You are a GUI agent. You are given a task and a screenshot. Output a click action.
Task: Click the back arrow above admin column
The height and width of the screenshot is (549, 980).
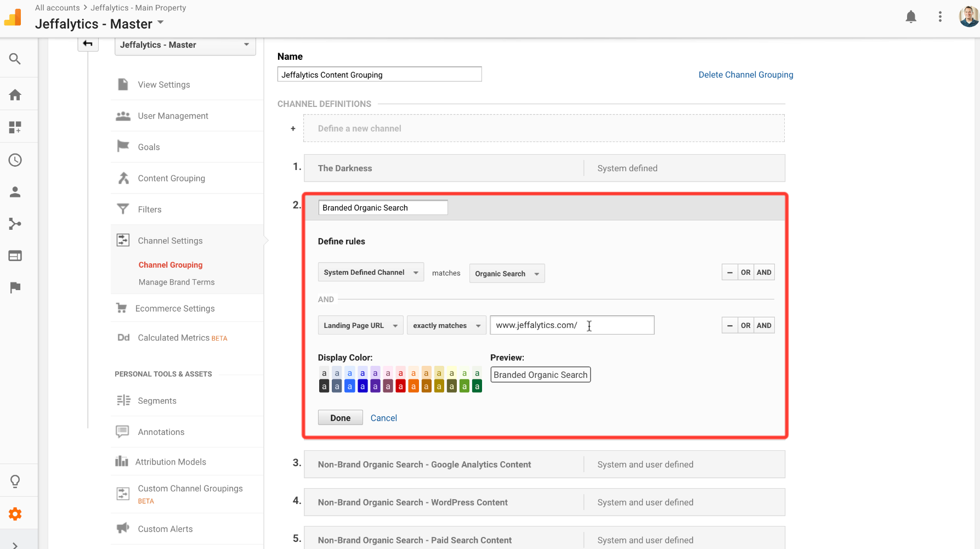pyautogui.click(x=88, y=43)
